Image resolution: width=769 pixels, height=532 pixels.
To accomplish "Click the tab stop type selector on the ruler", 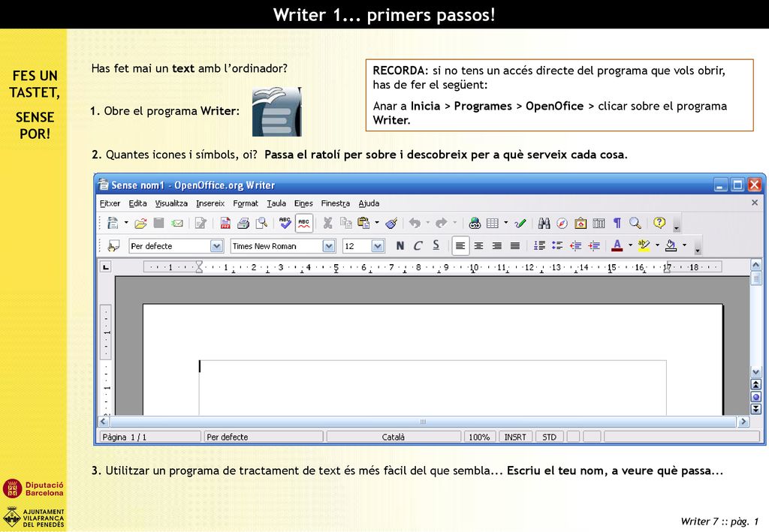I will coord(105,267).
